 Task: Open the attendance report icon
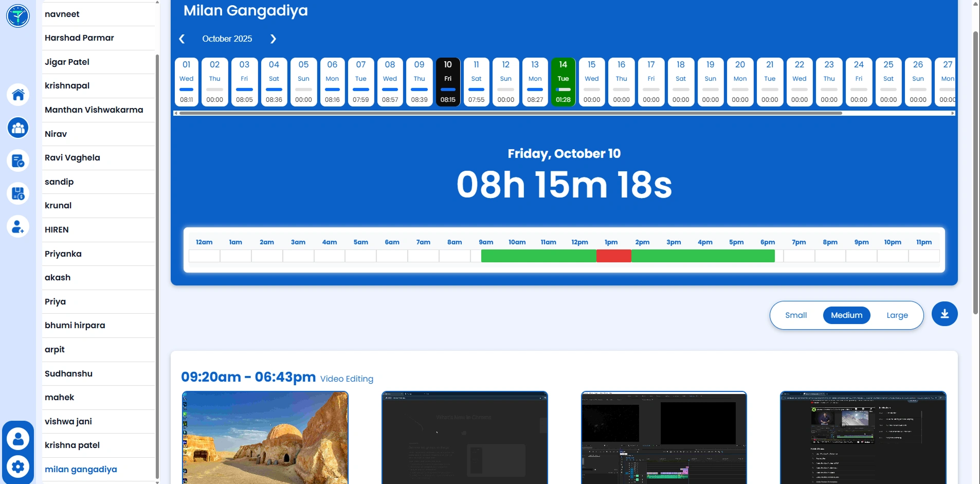18,160
